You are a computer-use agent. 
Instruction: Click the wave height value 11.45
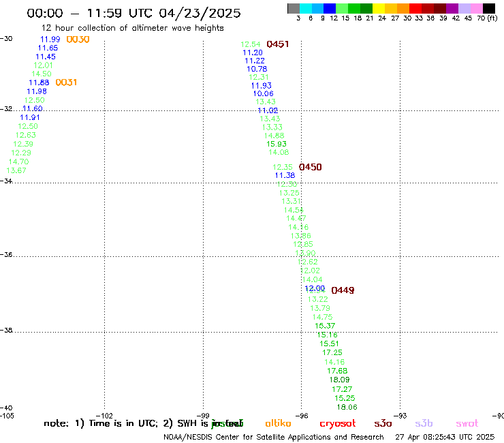pos(46,57)
